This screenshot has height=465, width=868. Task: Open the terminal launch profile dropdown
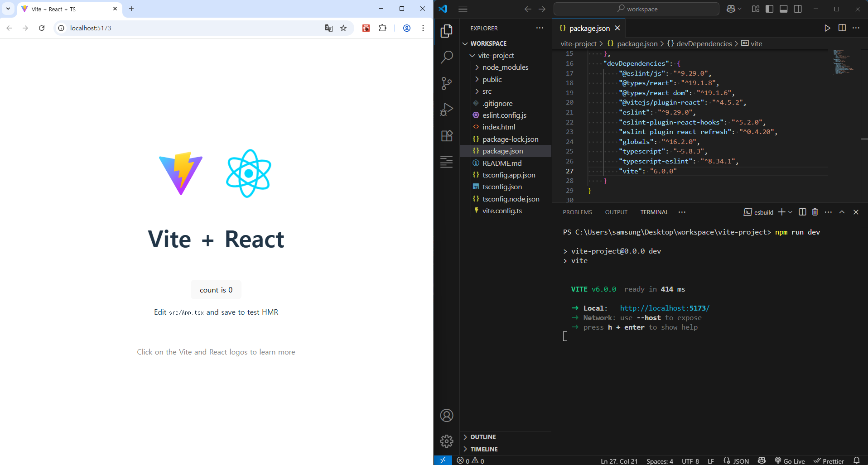coord(791,212)
